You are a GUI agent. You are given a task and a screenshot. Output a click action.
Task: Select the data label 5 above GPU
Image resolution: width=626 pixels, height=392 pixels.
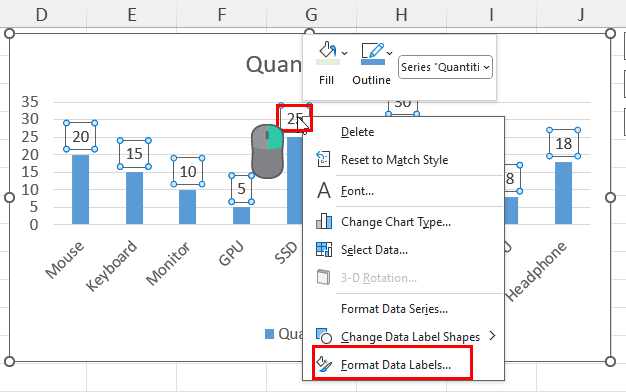[x=241, y=188]
